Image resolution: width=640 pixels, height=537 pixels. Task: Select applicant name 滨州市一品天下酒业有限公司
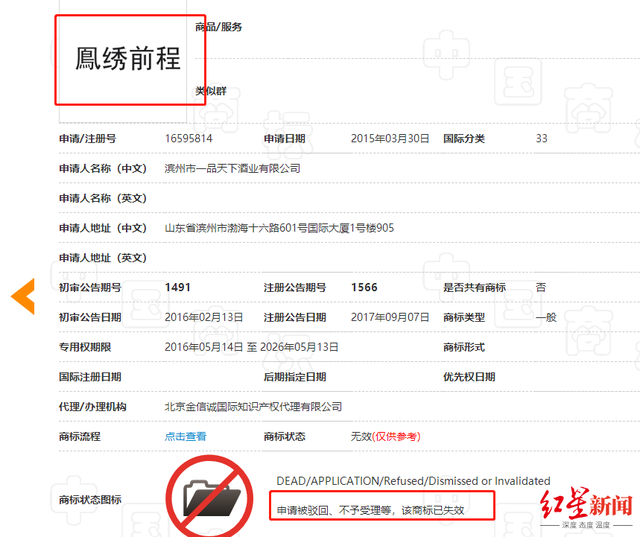pyautogui.click(x=232, y=169)
